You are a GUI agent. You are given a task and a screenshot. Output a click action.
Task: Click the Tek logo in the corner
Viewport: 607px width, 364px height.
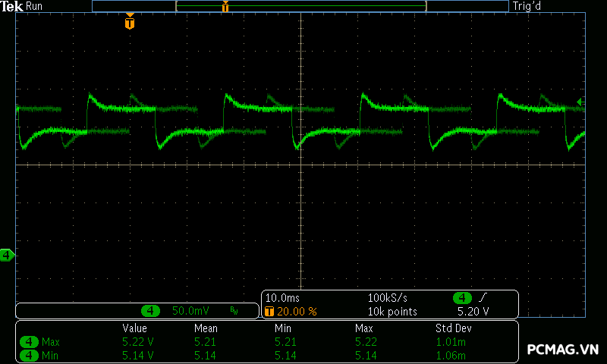pyautogui.click(x=12, y=6)
